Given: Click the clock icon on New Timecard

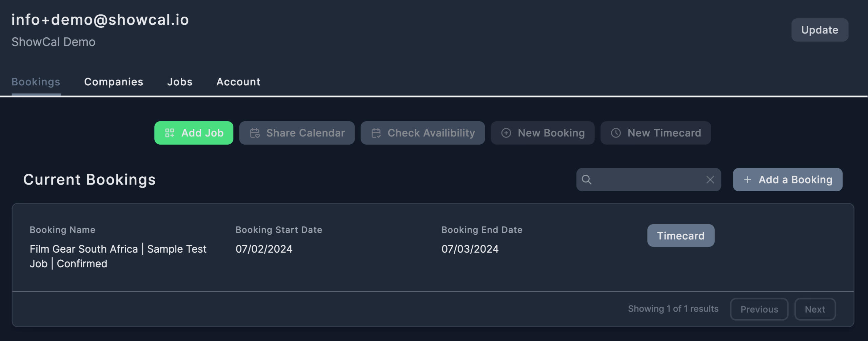Looking at the screenshot, I should coord(616,133).
